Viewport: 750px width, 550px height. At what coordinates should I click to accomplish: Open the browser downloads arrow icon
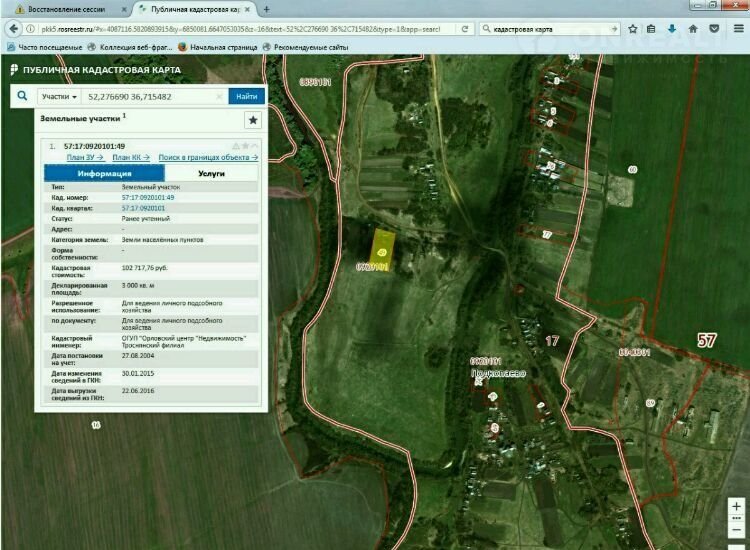[x=672, y=29]
